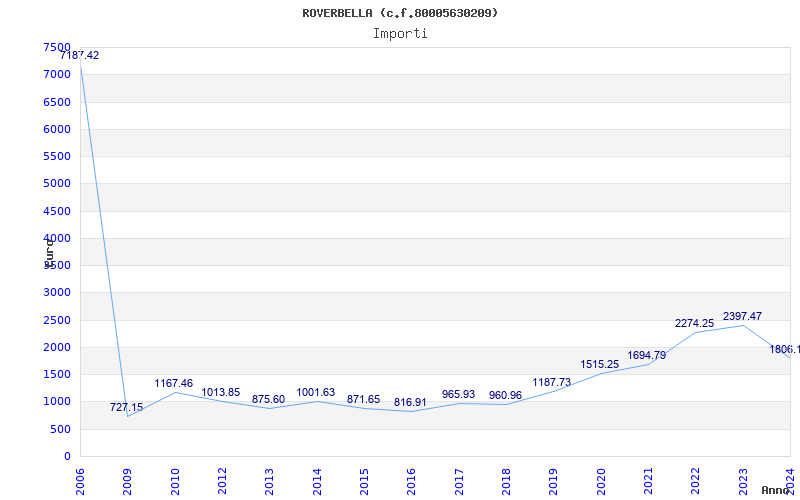Select the x-axis year 2020
The height and width of the screenshot is (500, 800).
(x=601, y=482)
